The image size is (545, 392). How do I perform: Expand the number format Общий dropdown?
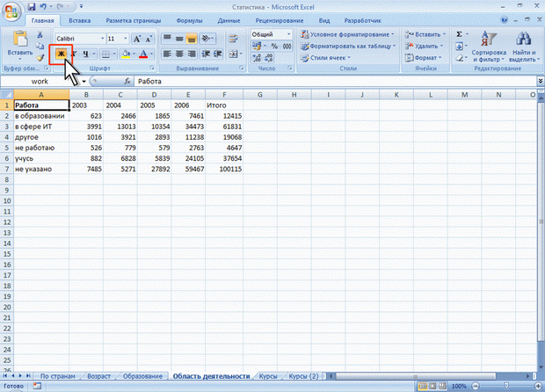pos(289,33)
